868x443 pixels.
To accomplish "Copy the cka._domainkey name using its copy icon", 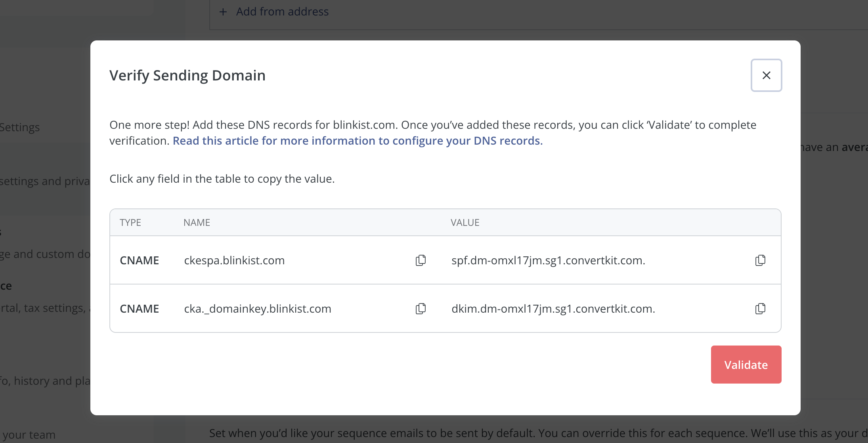I will [420, 309].
